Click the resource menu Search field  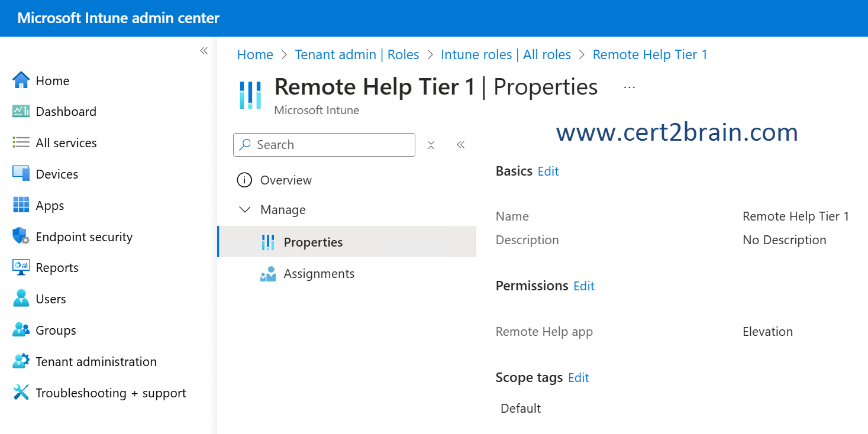(x=324, y=145)
